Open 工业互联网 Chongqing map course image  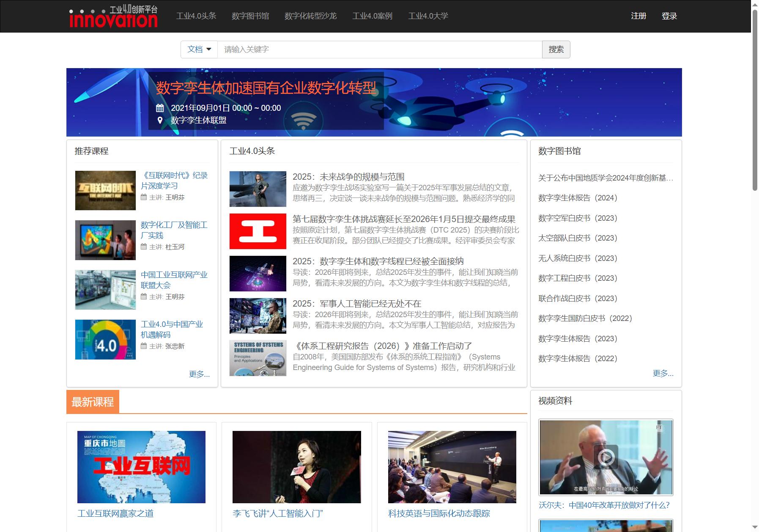(x=141, y=467)
